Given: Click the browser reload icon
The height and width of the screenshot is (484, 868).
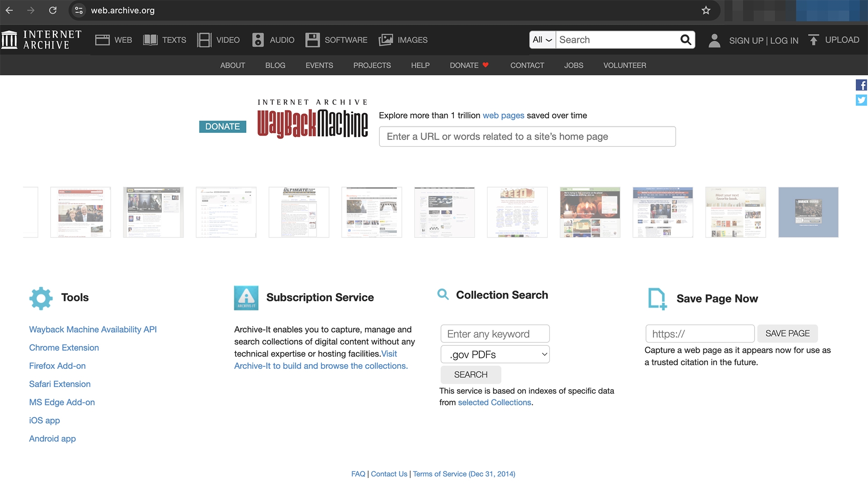Looking at the screenshot, I should tap(53, 10).
